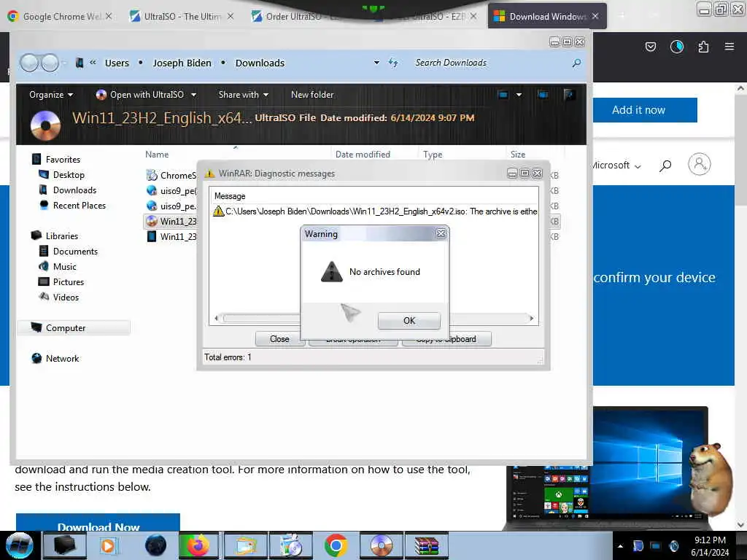Click left arrow of WinRAR horizontal scrollbar

216,318
